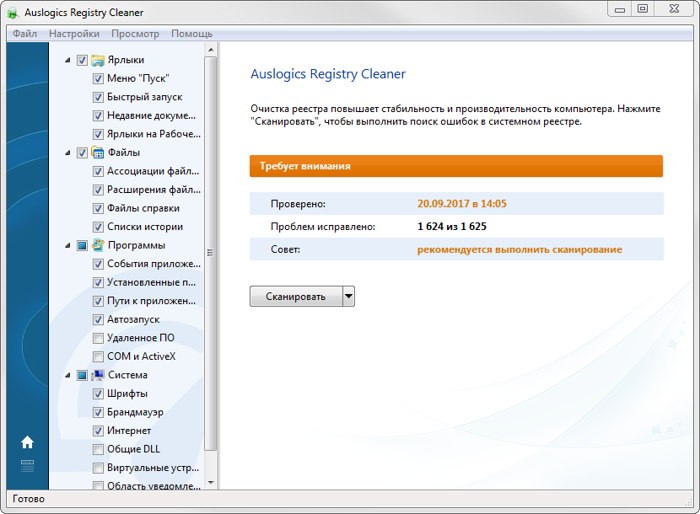Toggle Ярлыки на Рабочем столе checkbox
The image size is (700, 514).
[x=98, y=134]
